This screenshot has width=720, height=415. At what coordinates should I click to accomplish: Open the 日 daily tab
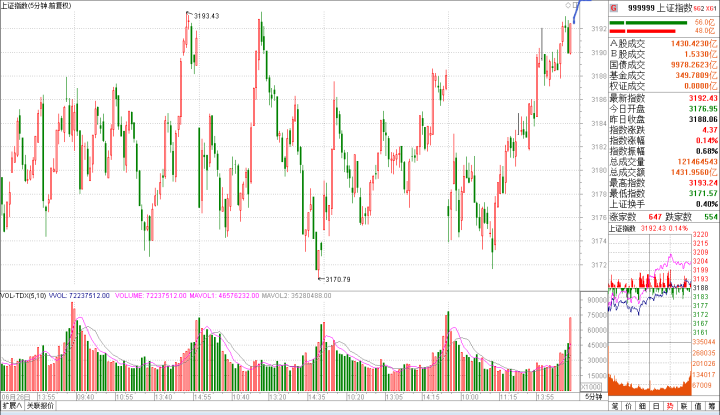point(656,408)
